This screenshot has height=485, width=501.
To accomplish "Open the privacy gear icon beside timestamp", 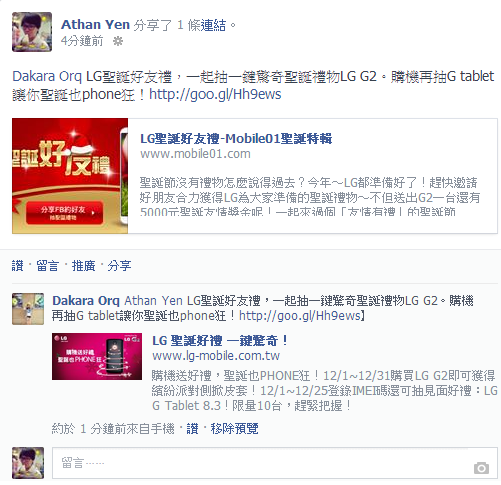I will tap(118, 41).
